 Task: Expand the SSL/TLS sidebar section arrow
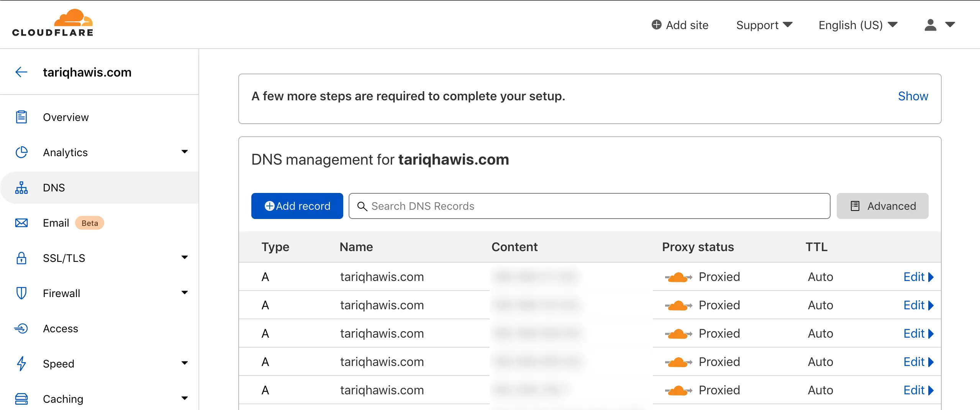[x=185, y=257]
